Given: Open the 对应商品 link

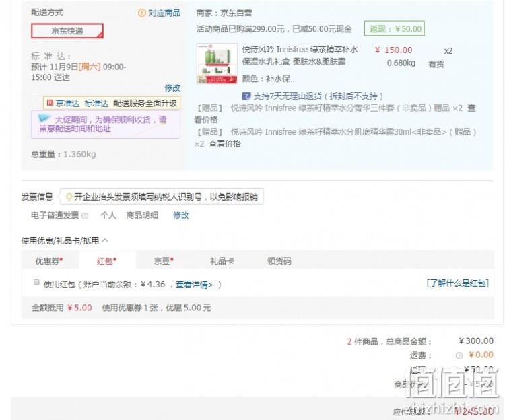Looking at the screenshot, I should coord(164,13).
